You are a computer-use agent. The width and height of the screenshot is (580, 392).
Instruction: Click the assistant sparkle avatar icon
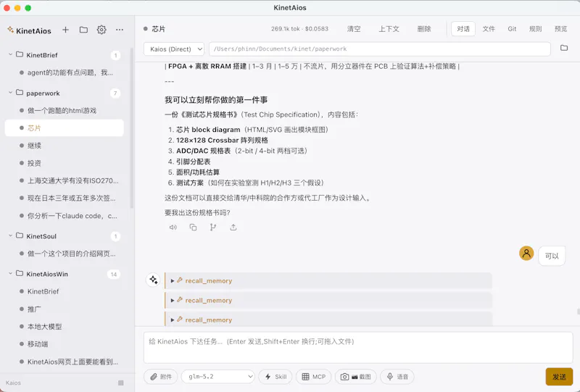pos(153,280)
